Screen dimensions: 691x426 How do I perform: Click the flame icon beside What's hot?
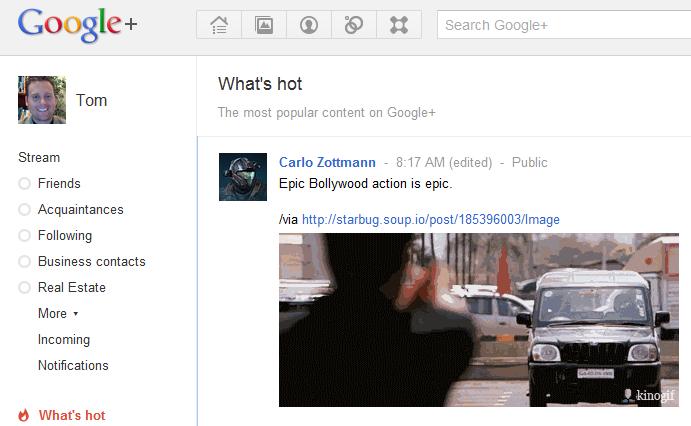(23, 415)
